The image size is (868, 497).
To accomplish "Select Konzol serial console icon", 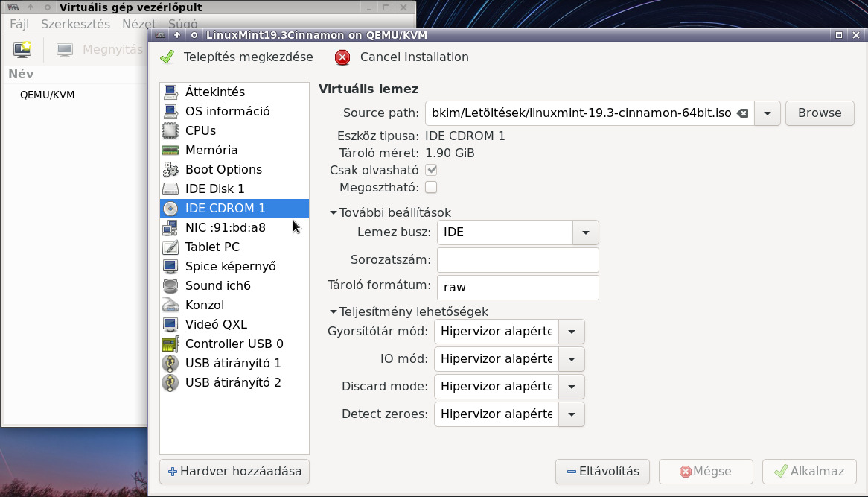I will pos(170,306).
